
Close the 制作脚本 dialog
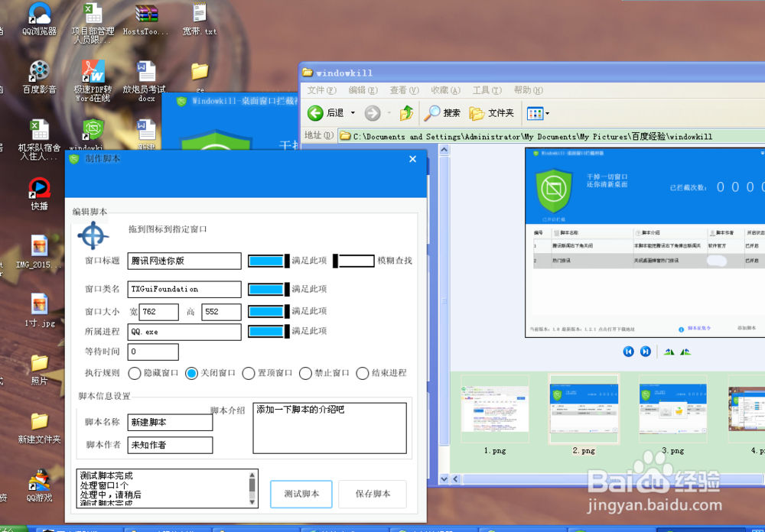413,159
